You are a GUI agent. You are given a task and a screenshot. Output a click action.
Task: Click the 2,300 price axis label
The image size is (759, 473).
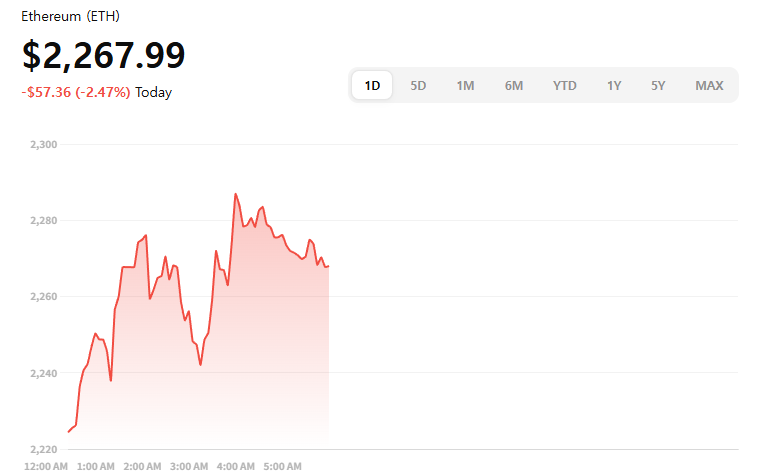[x=44, y=145]
